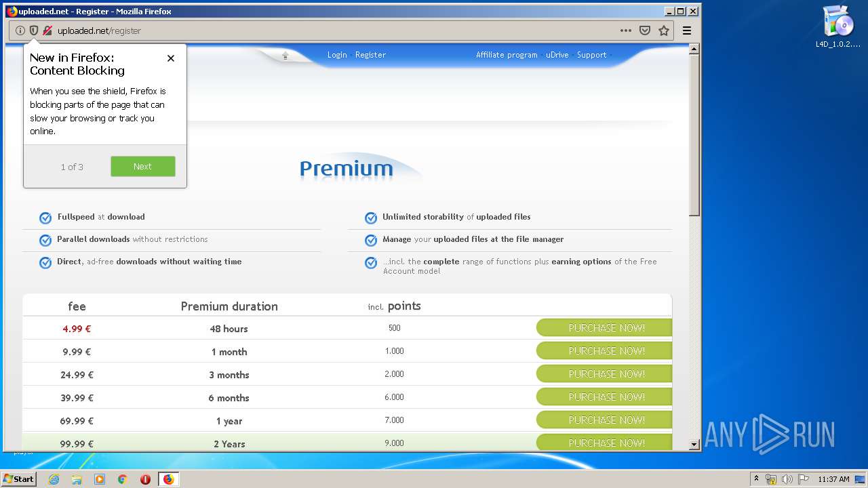Launch Opera from taskbar

pos(145,479)
